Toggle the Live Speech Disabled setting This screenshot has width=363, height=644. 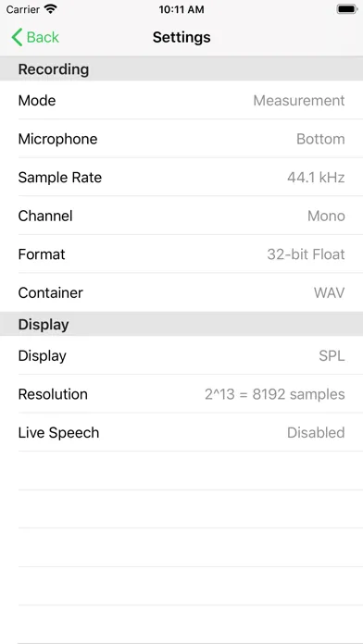pyautogui.click(x=181, y=432)
